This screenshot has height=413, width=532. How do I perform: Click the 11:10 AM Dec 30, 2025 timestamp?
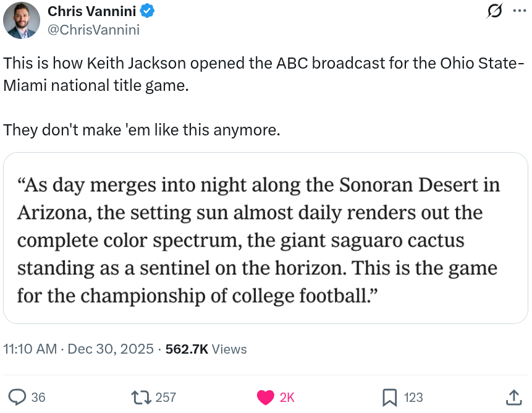point(78,349)
